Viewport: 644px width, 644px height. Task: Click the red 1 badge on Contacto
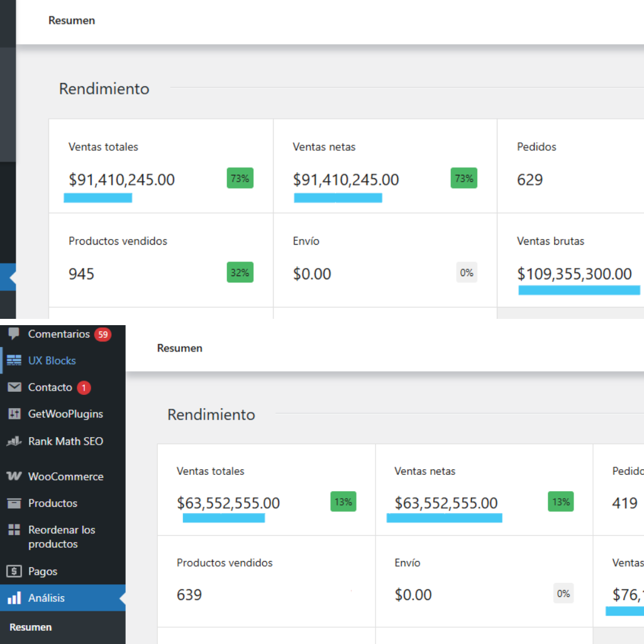[84, 387]
